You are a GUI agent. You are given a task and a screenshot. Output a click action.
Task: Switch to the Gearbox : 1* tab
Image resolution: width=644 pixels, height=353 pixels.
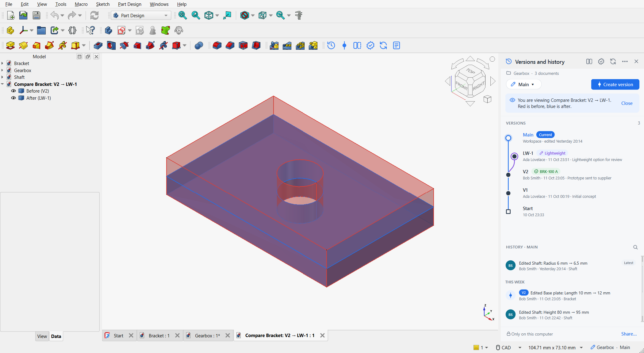[208, 336]
